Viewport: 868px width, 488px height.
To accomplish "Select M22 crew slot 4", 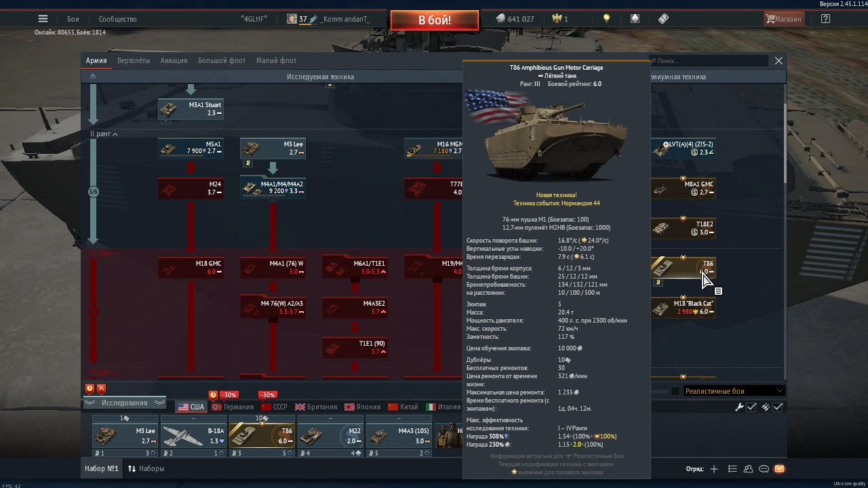I will [330, 436].
